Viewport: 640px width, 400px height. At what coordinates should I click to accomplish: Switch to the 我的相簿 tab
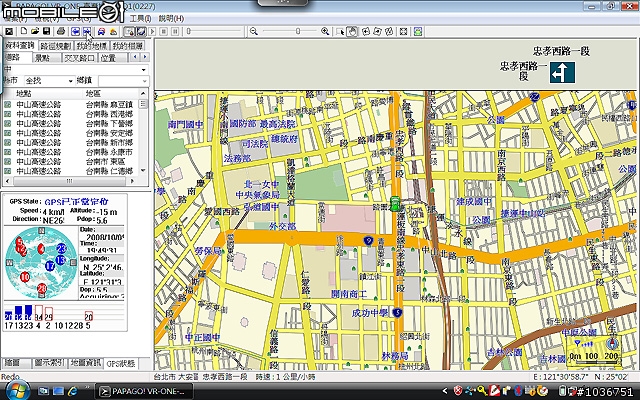pos(128,46)
